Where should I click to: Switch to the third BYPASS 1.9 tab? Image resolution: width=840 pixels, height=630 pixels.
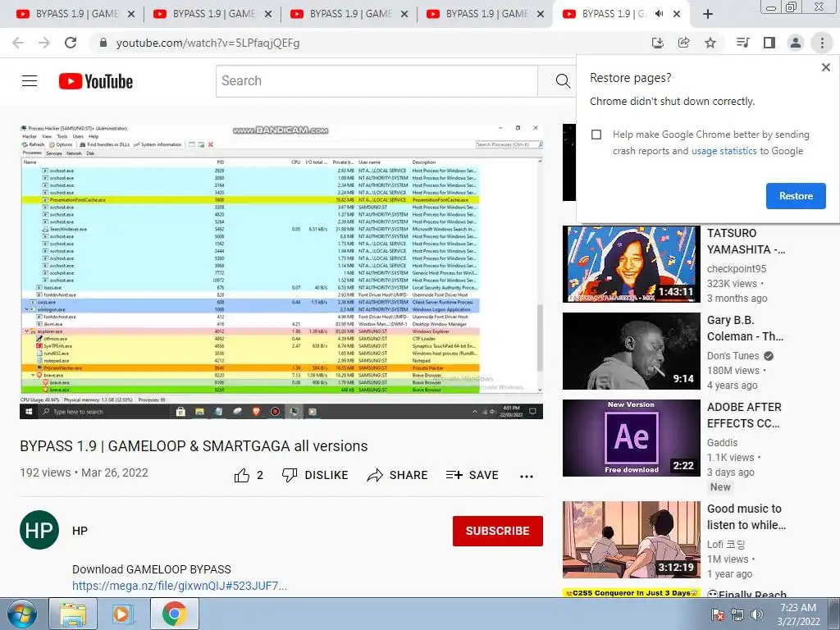349,14
